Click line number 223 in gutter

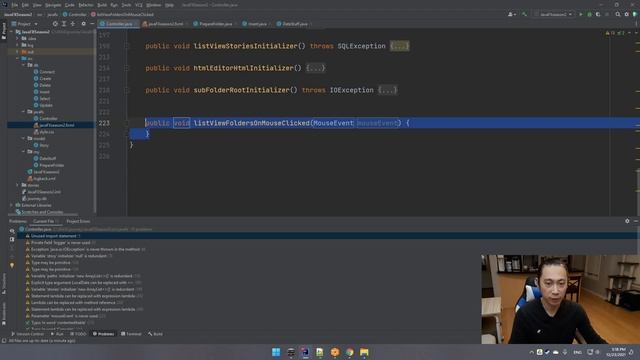coord(104,123)
